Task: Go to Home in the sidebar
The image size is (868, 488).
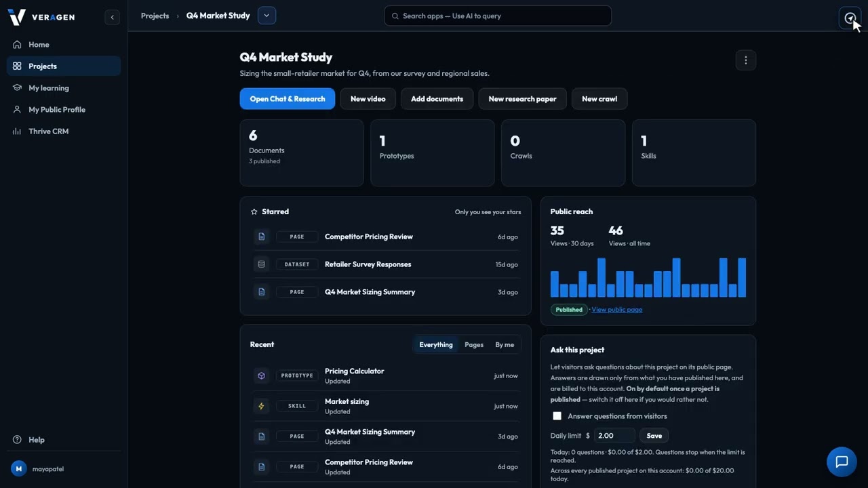Action: point(64,45)
